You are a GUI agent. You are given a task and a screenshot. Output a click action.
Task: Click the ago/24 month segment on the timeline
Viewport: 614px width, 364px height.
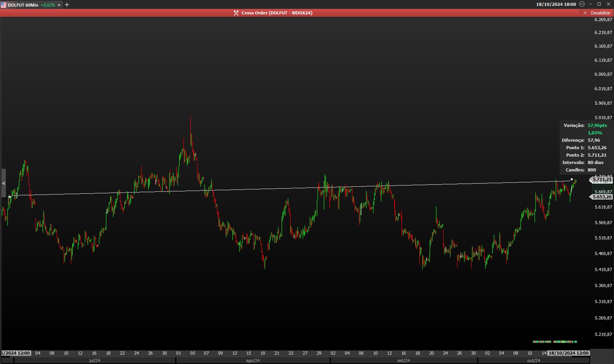click(253, 360)
